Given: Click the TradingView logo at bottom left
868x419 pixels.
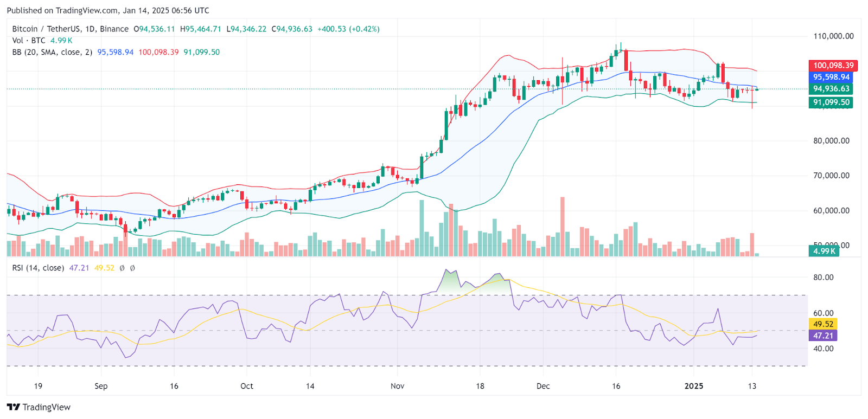Looking at the screenshot, I should (x=39, y=407).
